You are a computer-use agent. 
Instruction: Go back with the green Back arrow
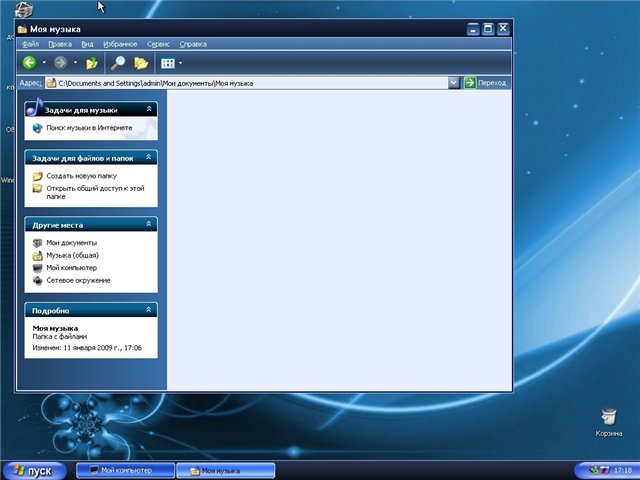(29, 63)
